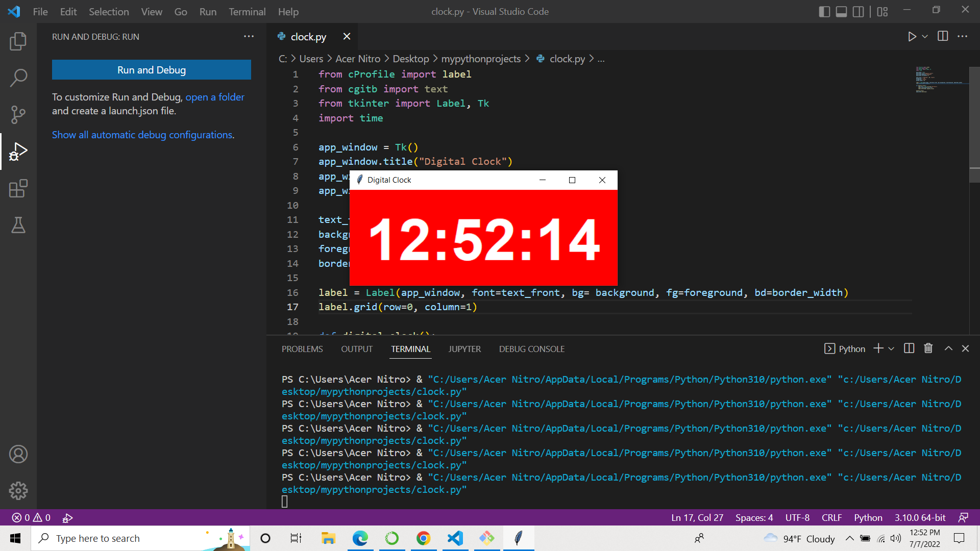This screenshot has width=980, height=551.
Task: Click the Windows search box
Action: 140,538
